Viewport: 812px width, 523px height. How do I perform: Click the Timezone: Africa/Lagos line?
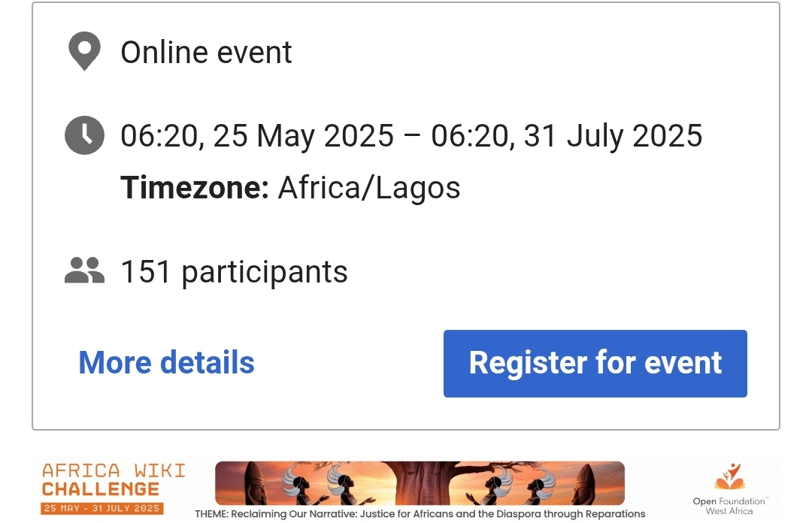coord(290,187)
